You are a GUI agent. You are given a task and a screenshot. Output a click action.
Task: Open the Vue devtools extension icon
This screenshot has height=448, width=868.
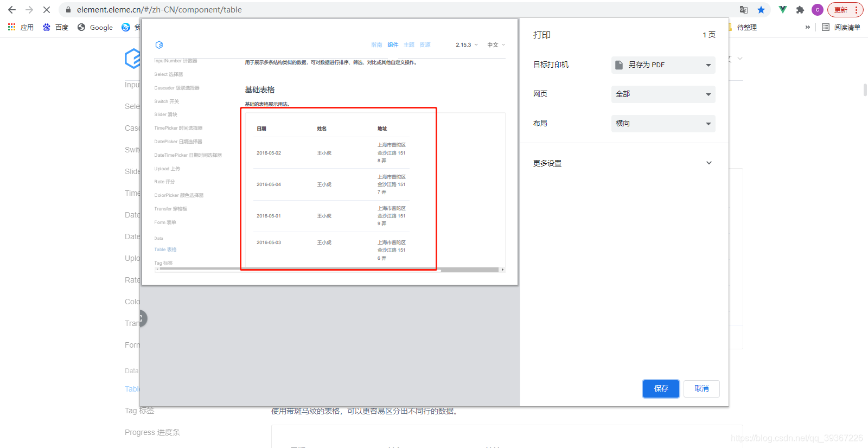pos(782,10)
